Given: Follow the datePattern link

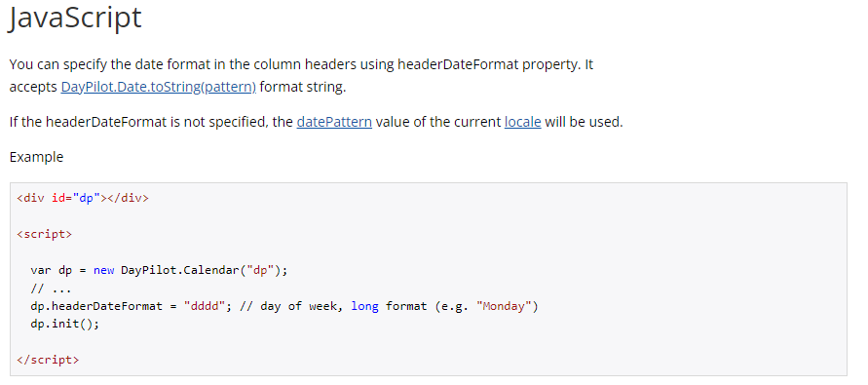Looking at the screenshot, I should pyautogui.click(x=334, y=122).
